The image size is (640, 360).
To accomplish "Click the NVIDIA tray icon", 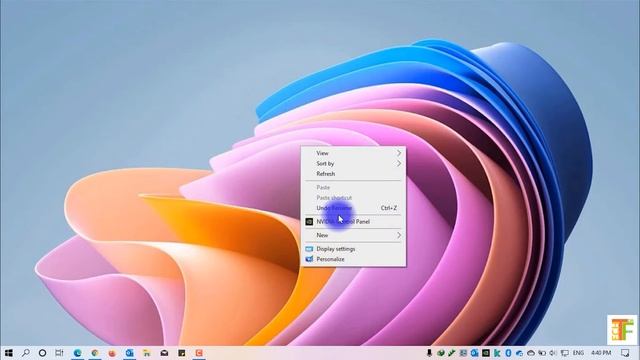I will [x=486, y=353].
